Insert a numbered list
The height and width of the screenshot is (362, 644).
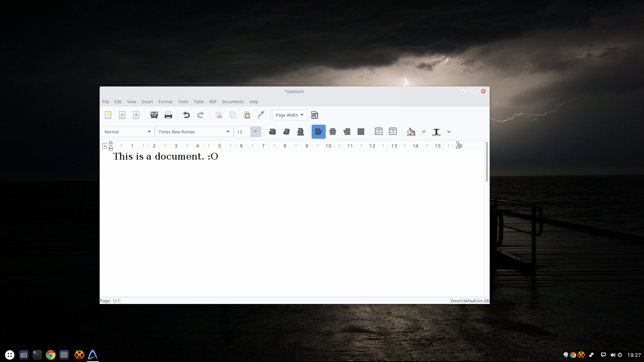pyautogui.click(x=379, y=131)
